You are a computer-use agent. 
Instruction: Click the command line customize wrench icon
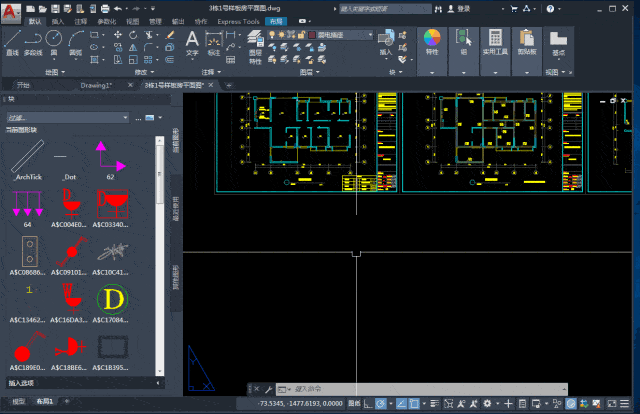coord(268,387)
